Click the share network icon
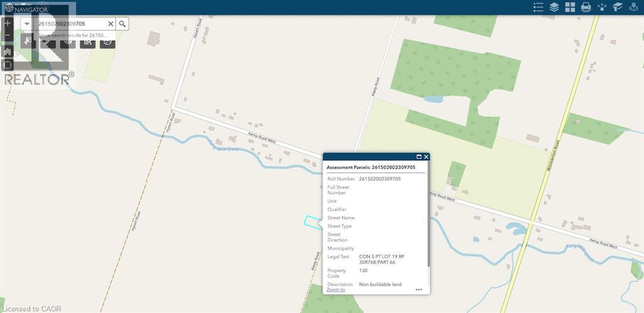 tap(602, 7)
